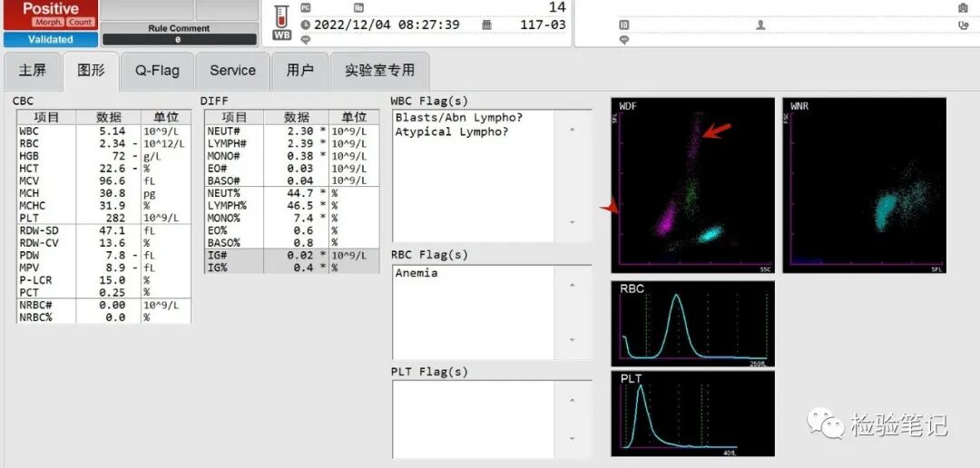
Task: Click the PCT value 0.25
Action: tap(112, 292)
